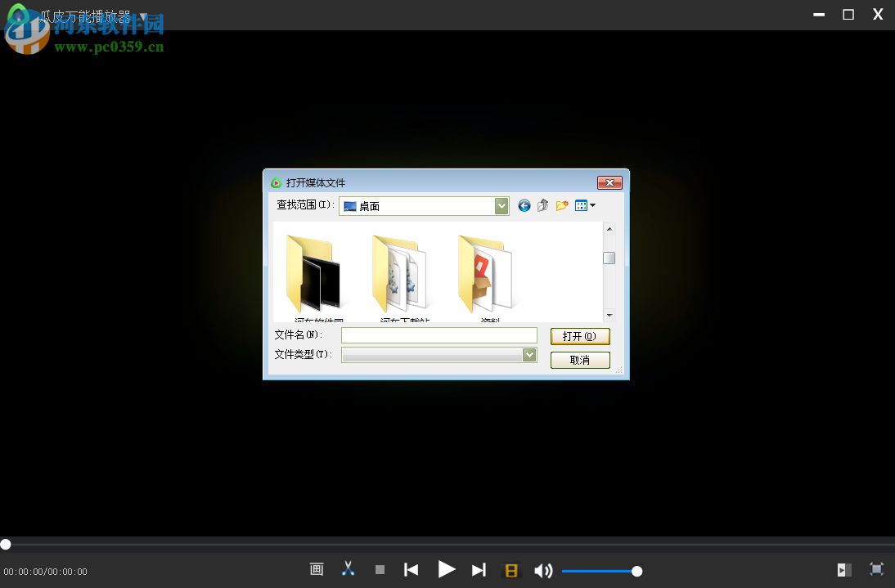Image resolution: width=895 pixels, height=588 pixels.
Task: Click the dialog title green player icon
Action: (x=277, y=182)
